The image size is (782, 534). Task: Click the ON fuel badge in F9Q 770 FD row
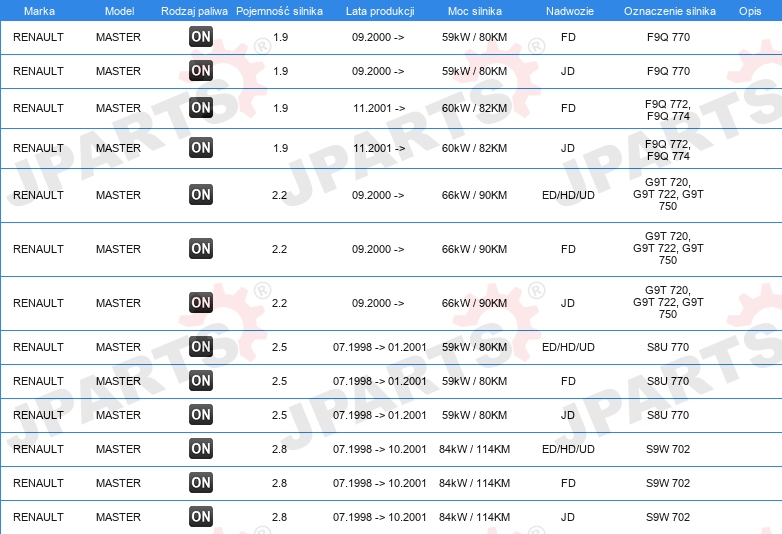coord(201,37)
